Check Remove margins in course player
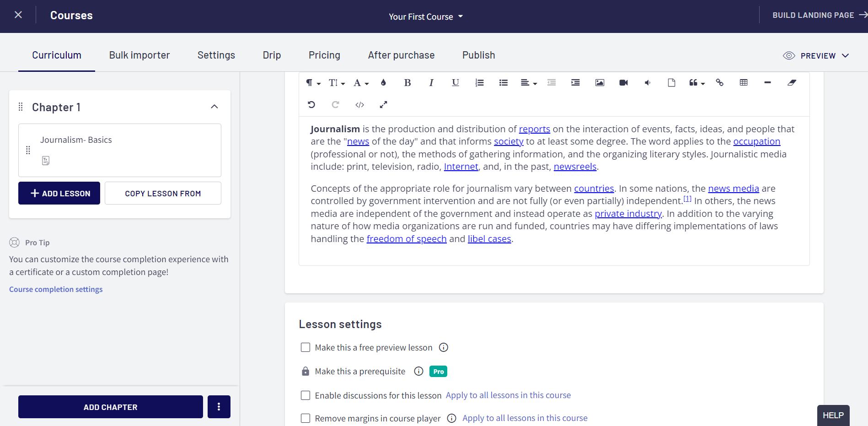The image size is (868, 426). [x=305, y=418]
